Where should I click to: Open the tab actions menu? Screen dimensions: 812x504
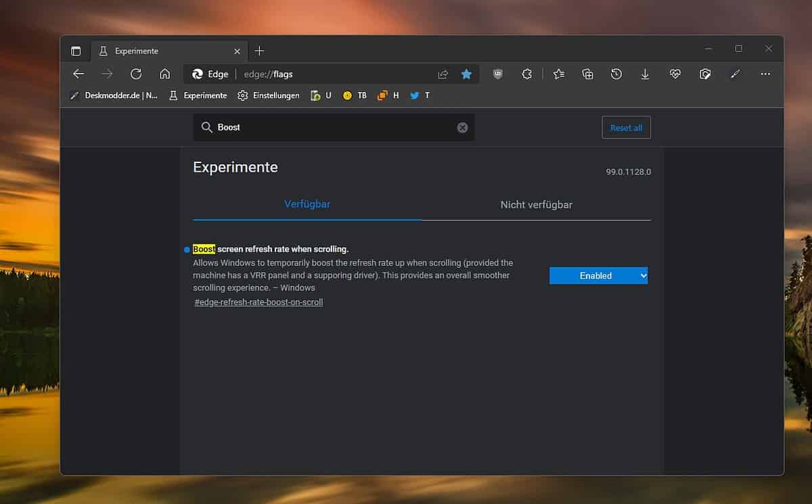click(x=76, y=50)
